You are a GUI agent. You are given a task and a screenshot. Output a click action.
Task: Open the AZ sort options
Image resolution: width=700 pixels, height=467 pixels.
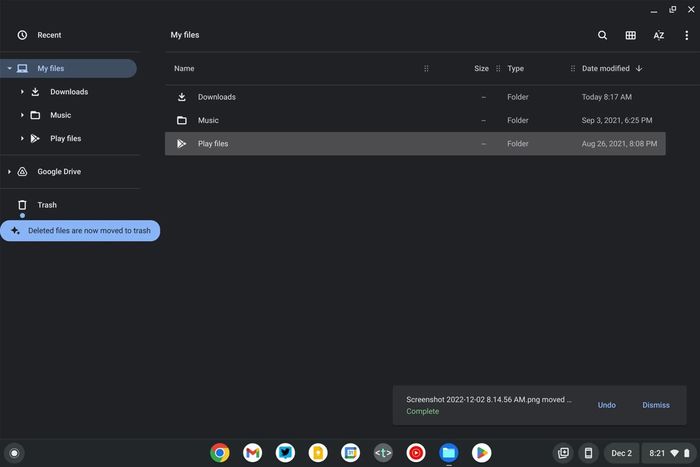click(x=658, y=35)
